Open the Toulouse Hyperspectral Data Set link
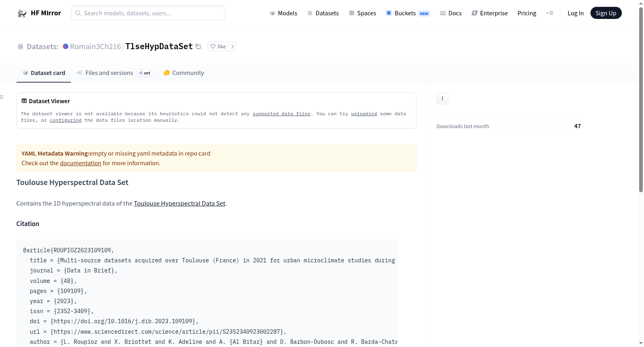This screenshot has height=347, width=644. pyautogui.click(x=180, y=204)
